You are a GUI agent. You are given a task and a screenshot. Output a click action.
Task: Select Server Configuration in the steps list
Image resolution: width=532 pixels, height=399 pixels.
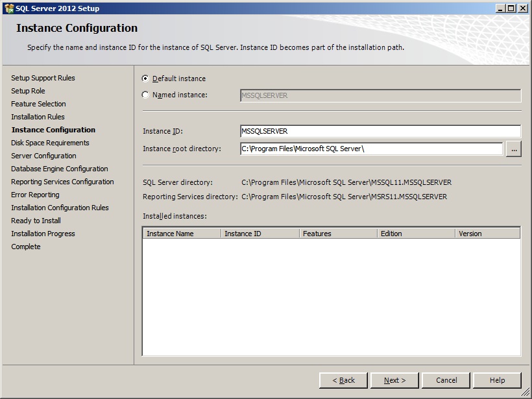pos(43,156)
